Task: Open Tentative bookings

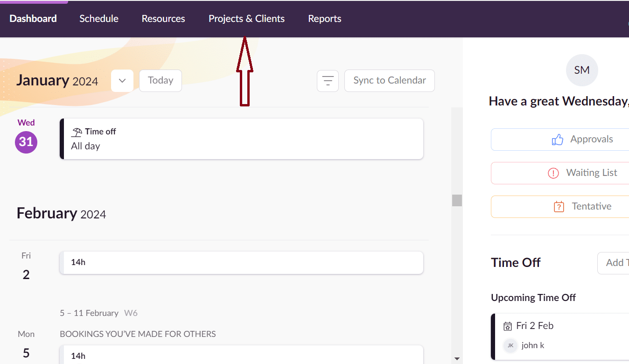Action: [x=560, y=207]
